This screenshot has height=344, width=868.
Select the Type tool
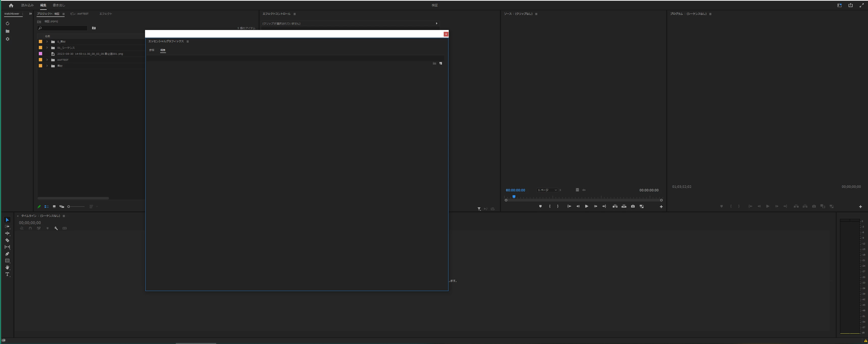(x=7, y=274)
